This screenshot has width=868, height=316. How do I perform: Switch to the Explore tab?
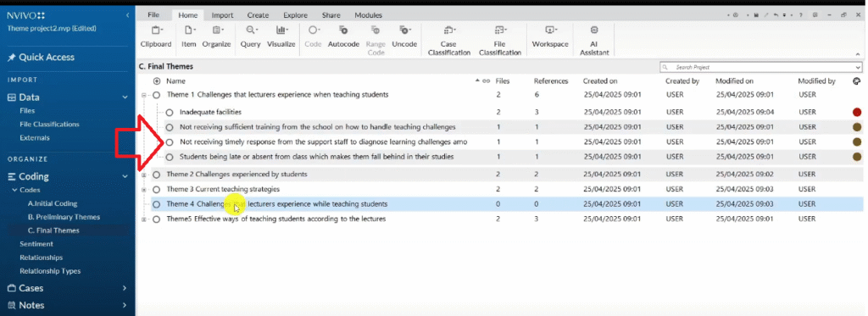[295, 15]
